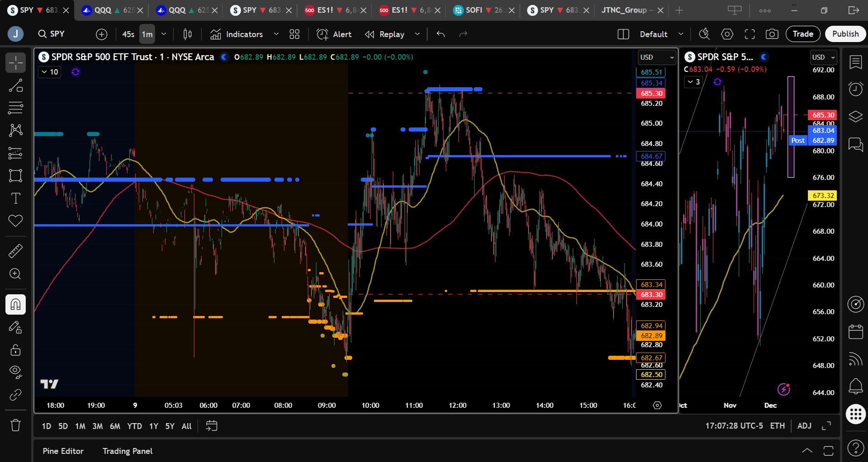Set the date range to YTD
This screenshot has height=462, width=868.
click(134, 426)
